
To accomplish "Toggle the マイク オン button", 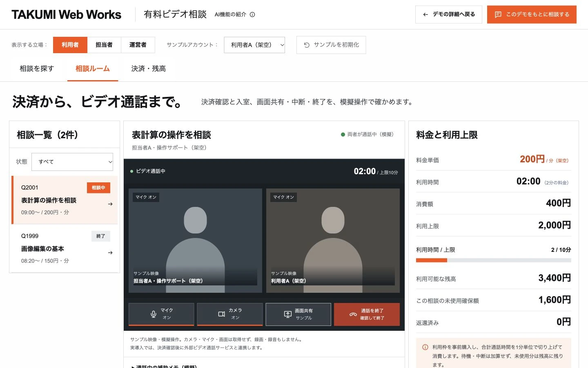I will [161, 314].
